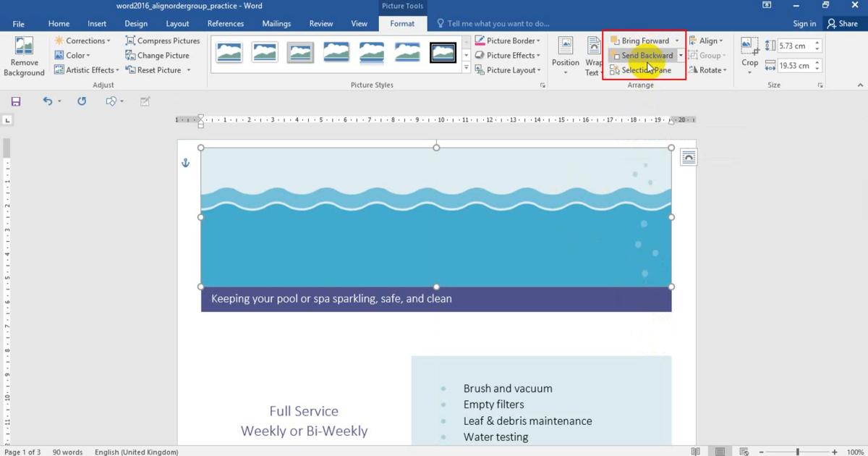Viewport: 868px width, 456px height.
Task: Switch to the Insert ribbon tab
Action: (x=97, y=24)
